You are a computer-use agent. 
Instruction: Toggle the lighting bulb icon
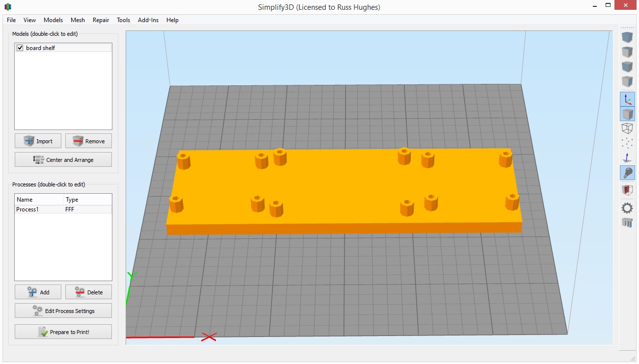pyautogui.click(x=627, y=173)
